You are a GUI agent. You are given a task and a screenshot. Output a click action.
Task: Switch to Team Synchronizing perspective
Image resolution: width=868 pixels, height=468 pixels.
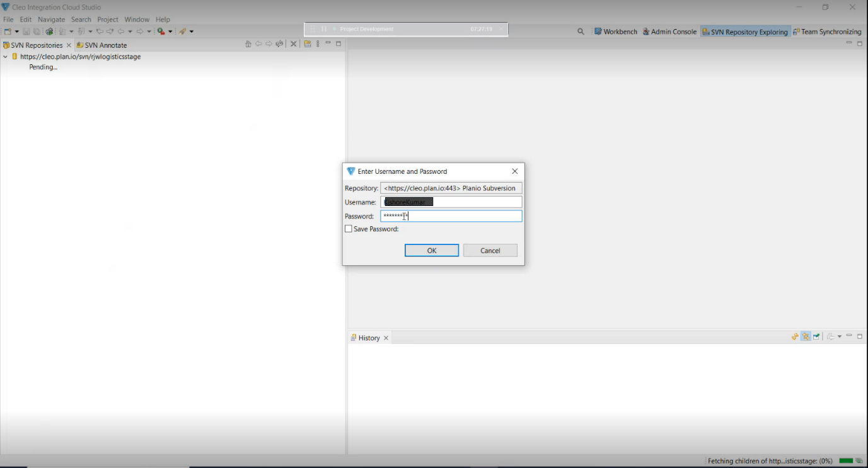(x=827, y=31)
